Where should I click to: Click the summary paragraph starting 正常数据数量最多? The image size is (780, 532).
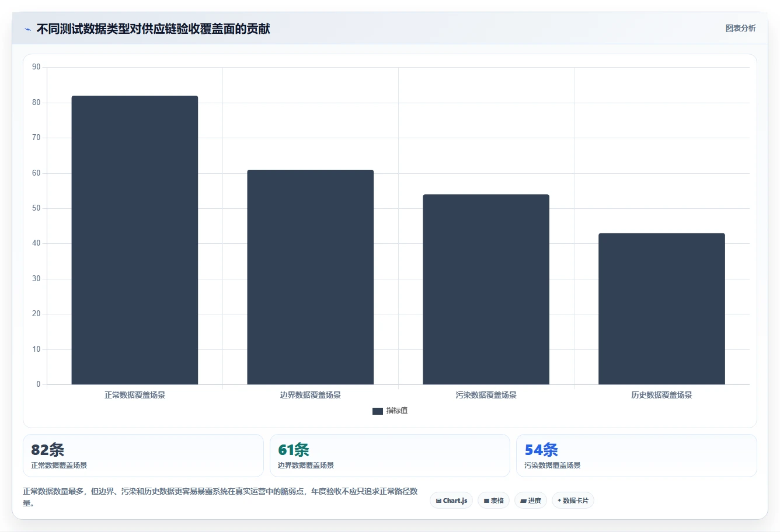click(x=220, y=497)
